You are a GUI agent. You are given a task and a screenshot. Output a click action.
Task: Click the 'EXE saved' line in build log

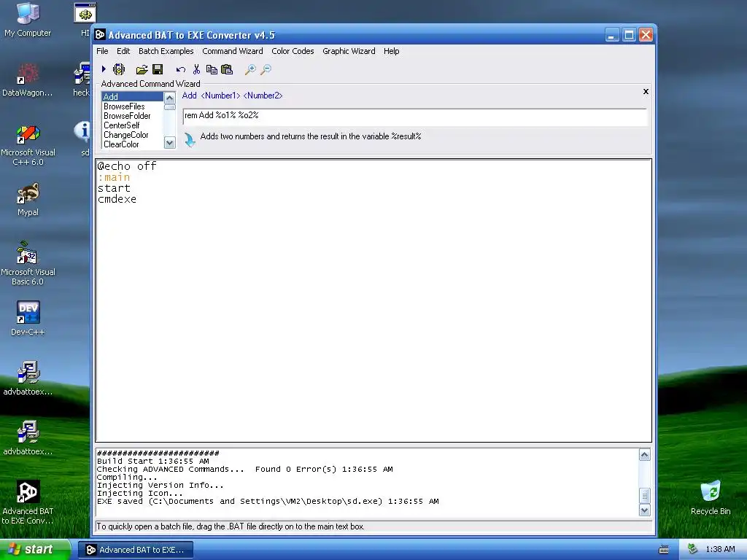coord(268,502)
